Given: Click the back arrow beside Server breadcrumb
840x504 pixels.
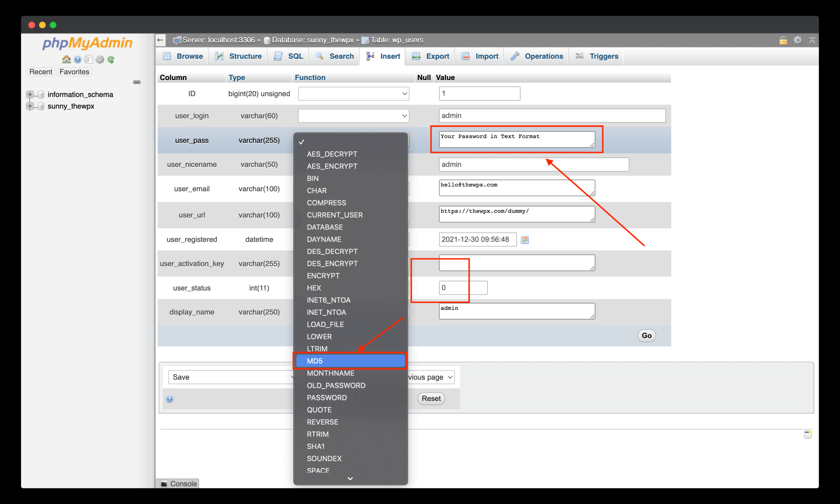Looking at the screenshot, I should 161,40.
